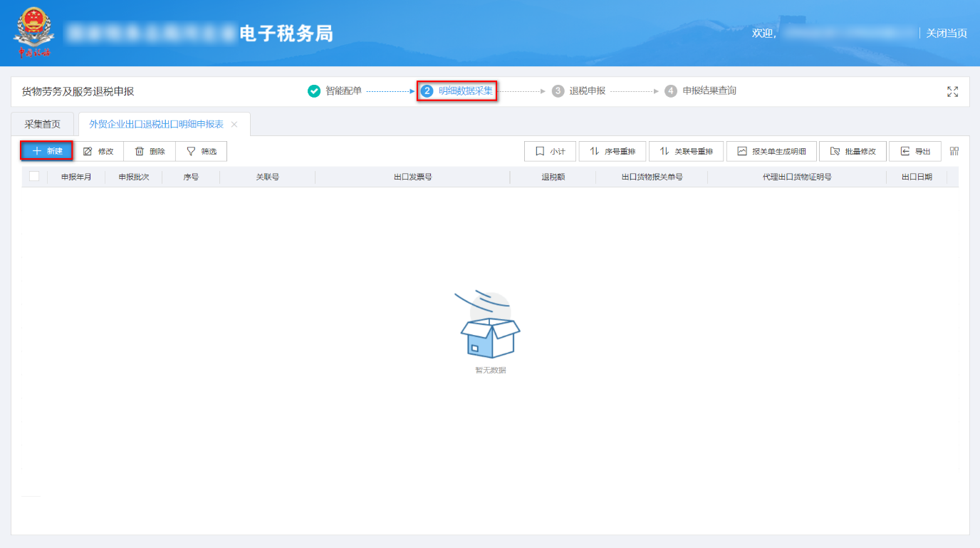The width and height of the screenshot is (980, 548).
Task: Open the column settings grid icon
Action: [x=954, y=150]
